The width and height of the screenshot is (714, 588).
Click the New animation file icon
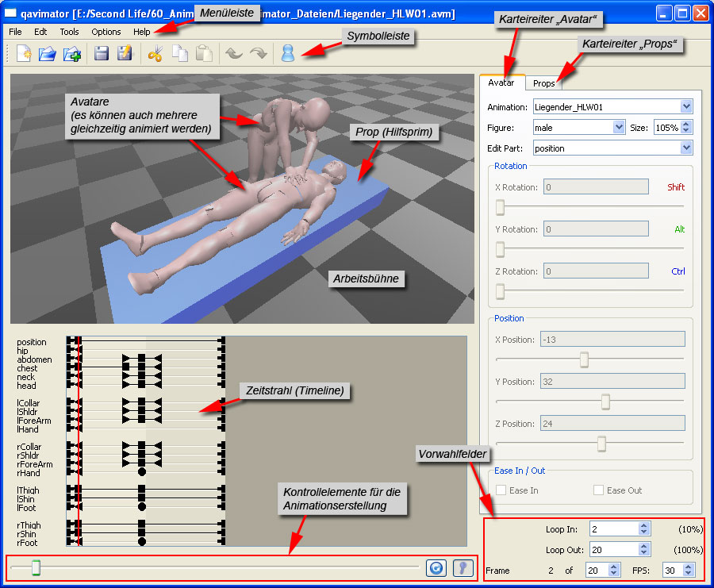pos(25,53)
